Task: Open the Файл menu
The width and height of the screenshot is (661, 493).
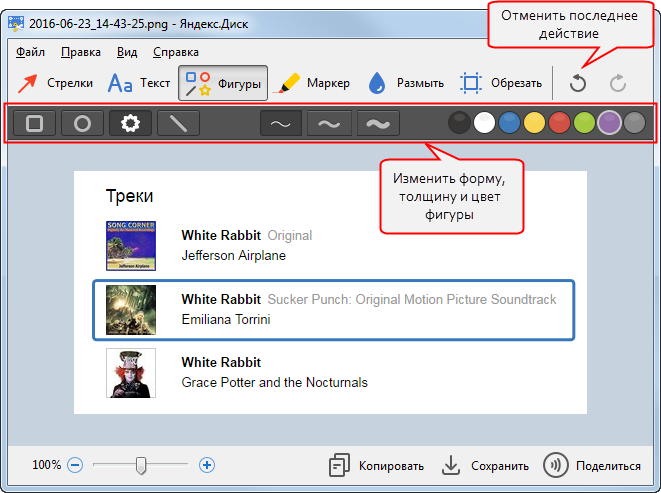Action: click(30, 52)
